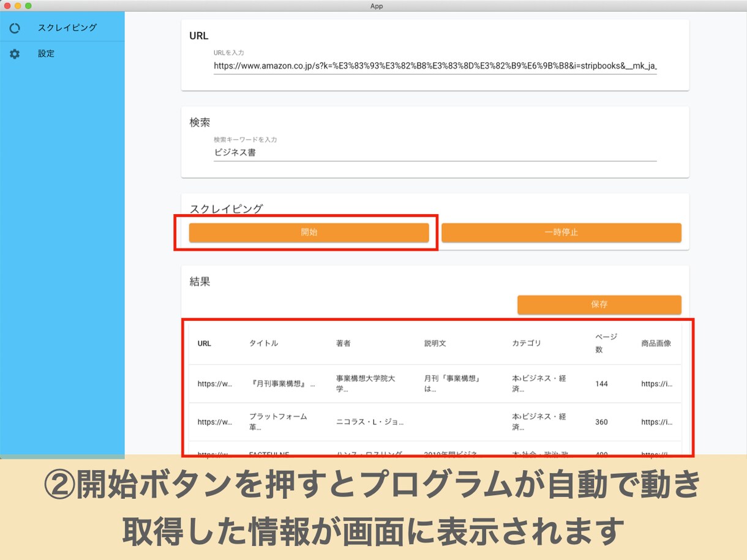The image size is (747, 560).
Task: Click the page count cell 144
Action: click(x=601, y=384)
